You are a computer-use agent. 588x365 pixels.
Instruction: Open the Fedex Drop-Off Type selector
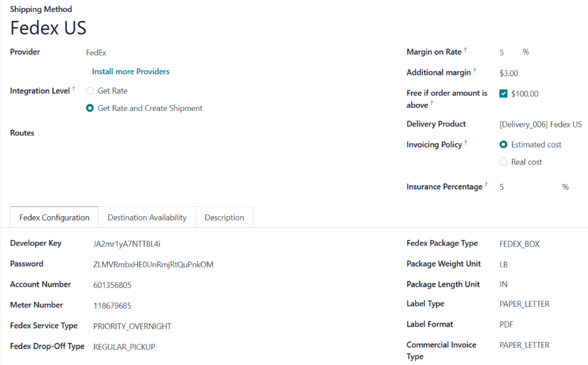click(124, 346)
